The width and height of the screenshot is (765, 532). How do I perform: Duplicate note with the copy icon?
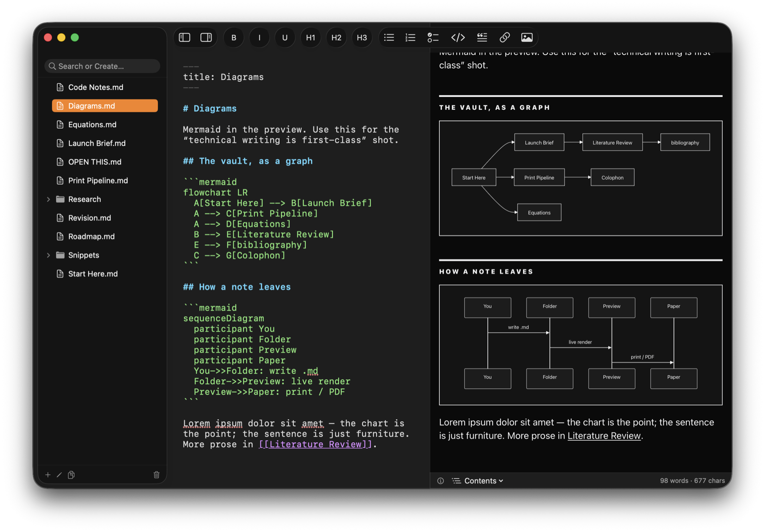click(71, 475)
